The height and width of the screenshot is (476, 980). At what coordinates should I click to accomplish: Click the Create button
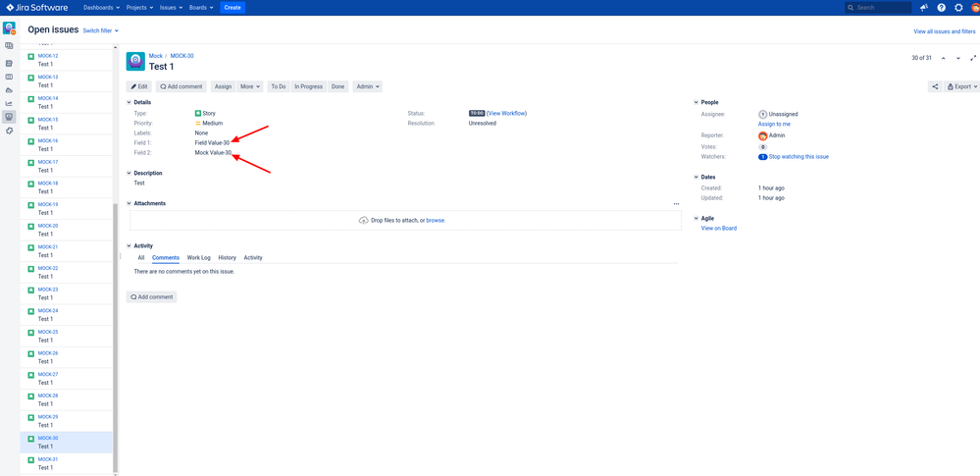click(x=232, y=8)
